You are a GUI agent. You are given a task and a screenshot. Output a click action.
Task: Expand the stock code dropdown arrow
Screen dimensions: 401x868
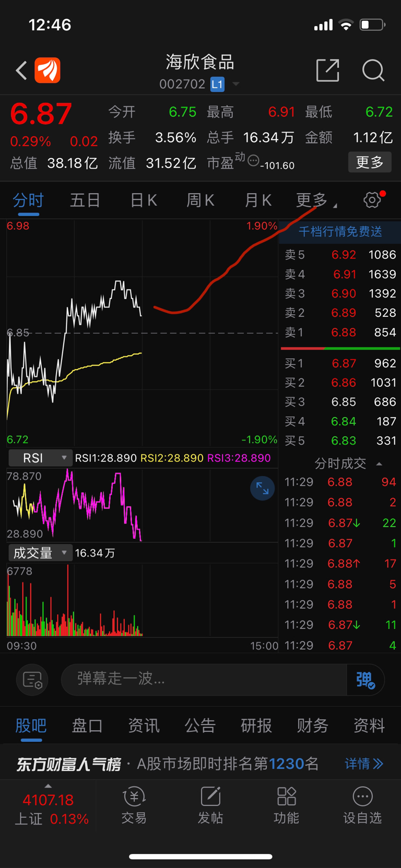tap(236, 84)
